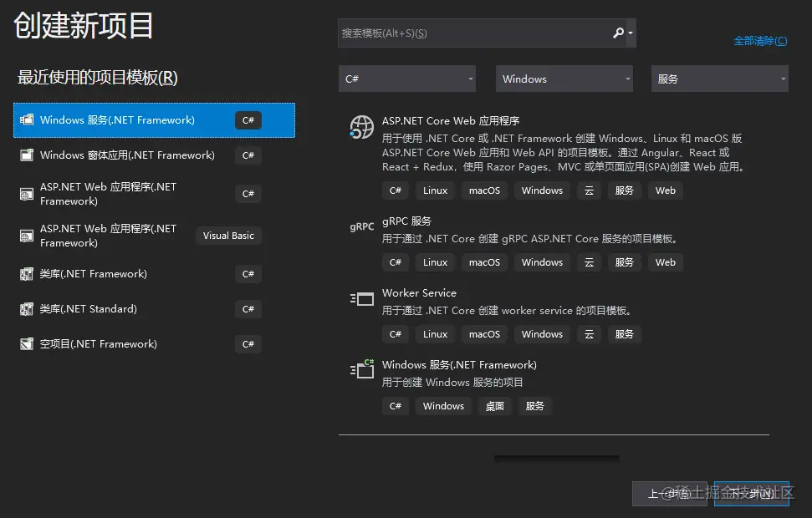Click the gRPC template icon
This screenshot has height=518, width=812.
(361, 226)
